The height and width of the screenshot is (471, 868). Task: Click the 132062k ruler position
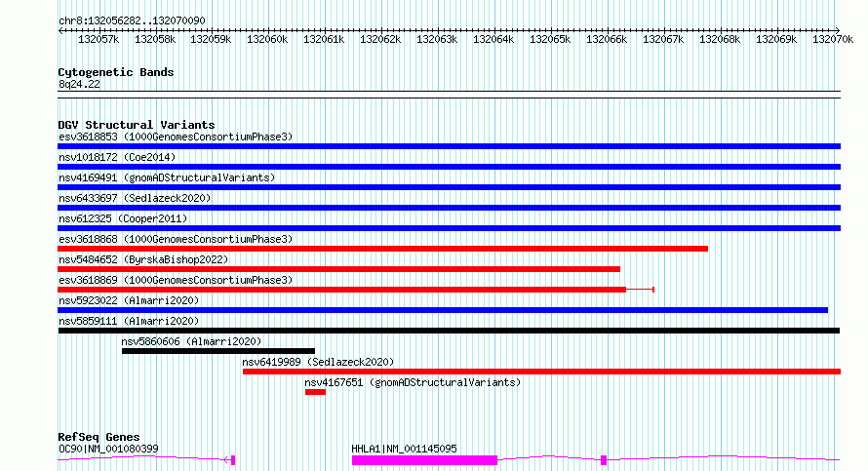(380, 39)
